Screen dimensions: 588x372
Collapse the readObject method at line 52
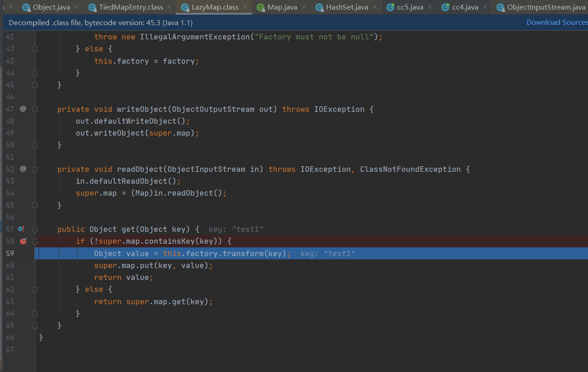pos(35,169)
